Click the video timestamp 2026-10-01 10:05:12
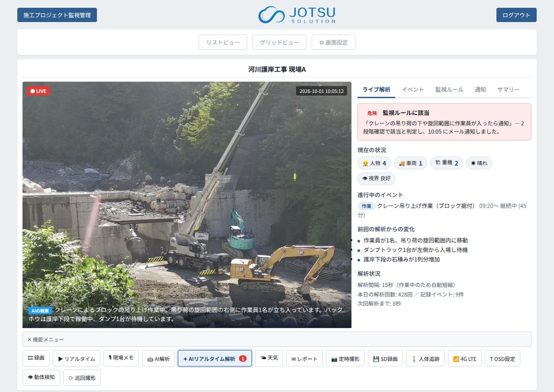 click(321, 91)
